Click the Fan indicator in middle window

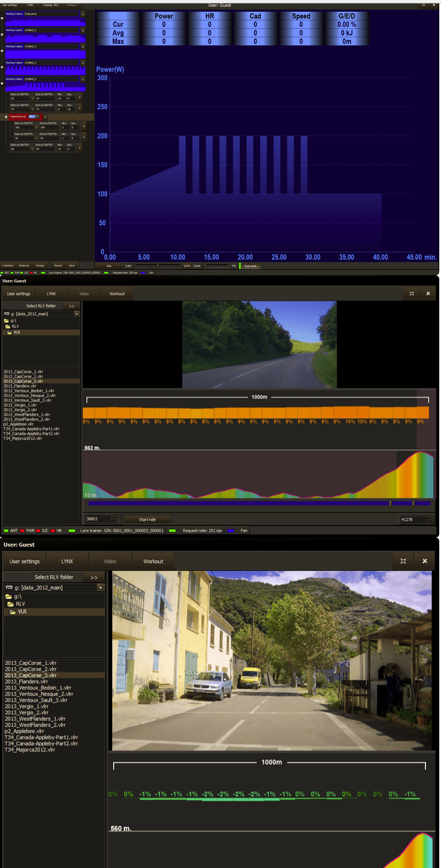(x=237, y=531)
